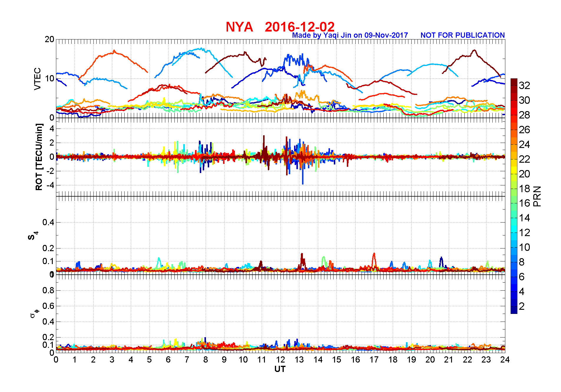Click colorbar tick label "28"
This screenshot has height=392, width=561.
click(x=524, y=115)
